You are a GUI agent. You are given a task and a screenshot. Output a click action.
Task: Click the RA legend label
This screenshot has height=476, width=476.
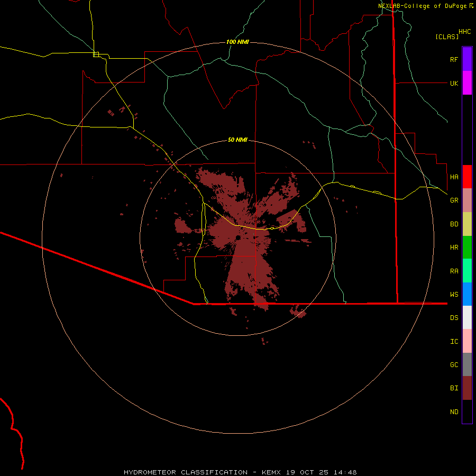pyautogui.click(x=454, y=271)
